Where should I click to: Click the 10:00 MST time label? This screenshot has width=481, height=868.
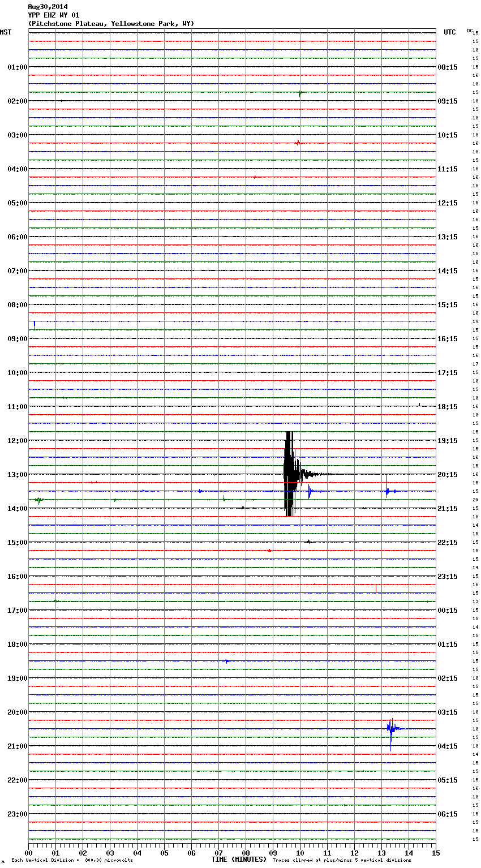point(17,373)
